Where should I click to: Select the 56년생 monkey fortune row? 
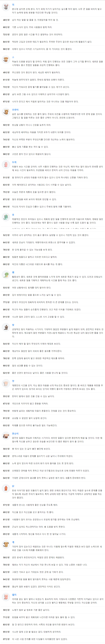53,449
